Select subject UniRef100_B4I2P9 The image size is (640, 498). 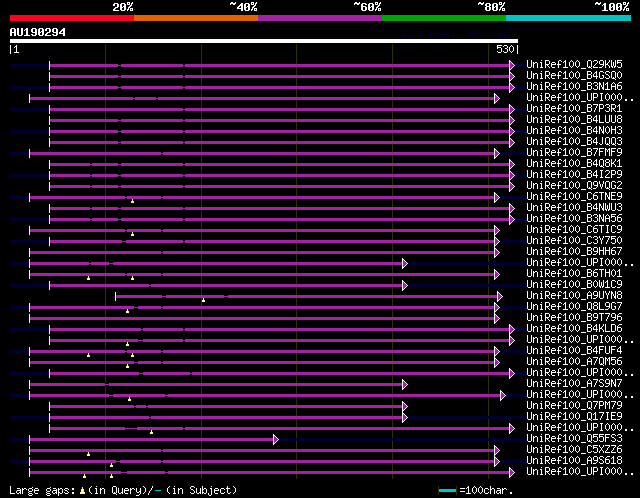574,175
